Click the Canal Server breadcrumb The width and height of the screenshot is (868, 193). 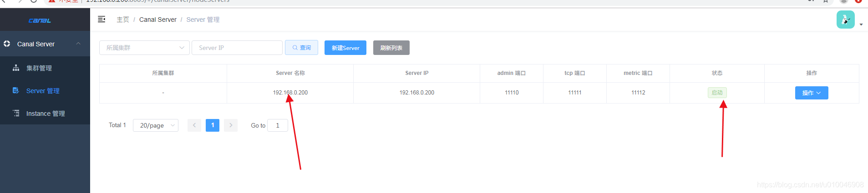[158, 20]
